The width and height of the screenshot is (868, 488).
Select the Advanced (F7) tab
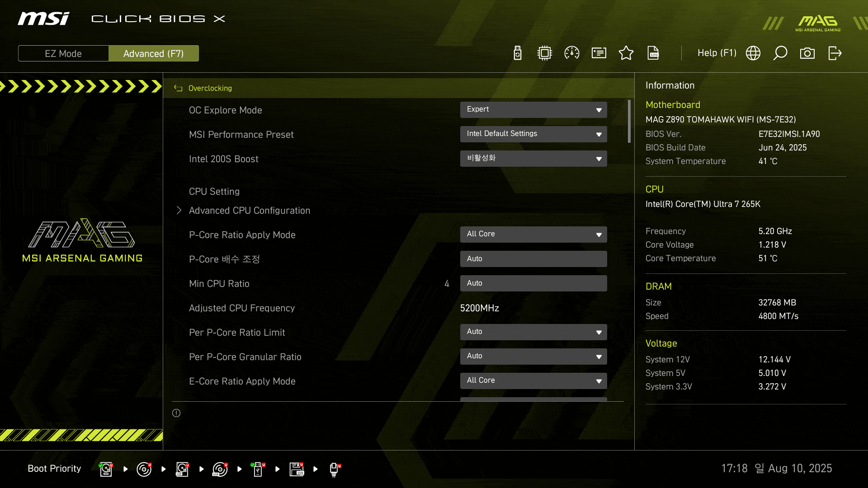coord(154,53)
